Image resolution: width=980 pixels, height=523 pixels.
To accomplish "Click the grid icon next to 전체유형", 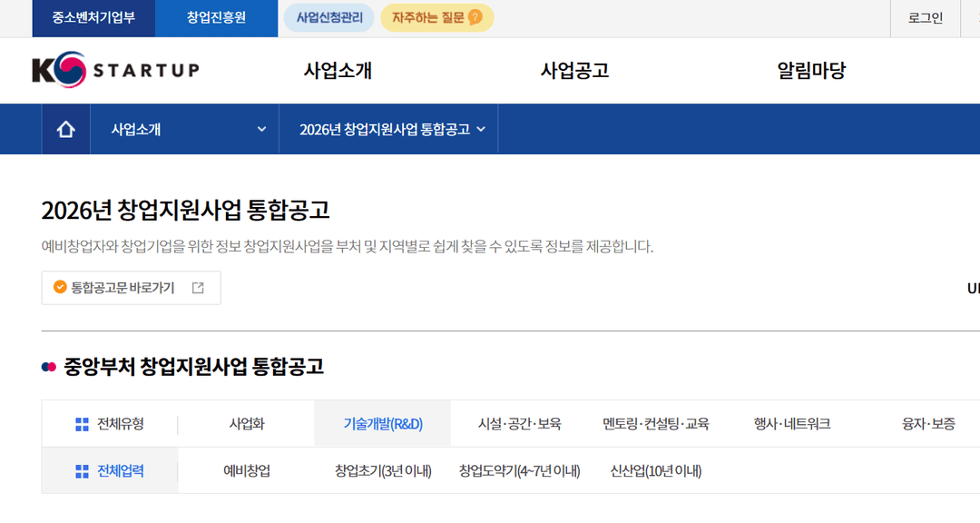I will (82, 425).
